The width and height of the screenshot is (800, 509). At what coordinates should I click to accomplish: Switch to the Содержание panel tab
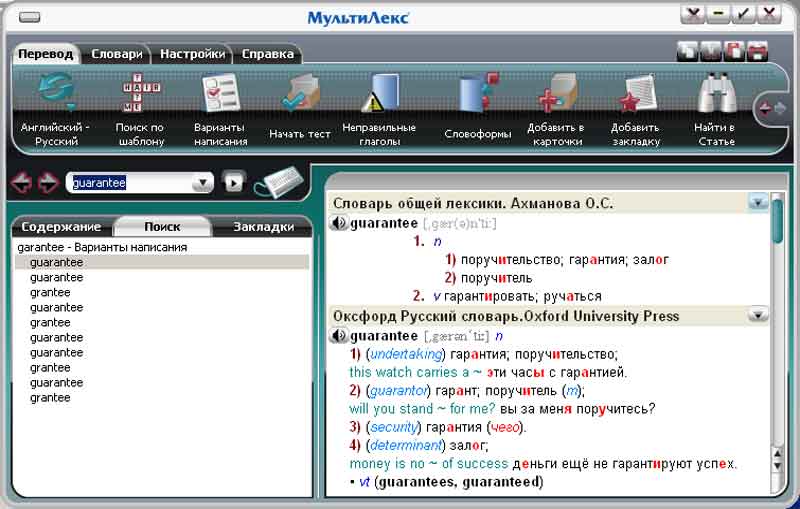(x=61, y=227)
